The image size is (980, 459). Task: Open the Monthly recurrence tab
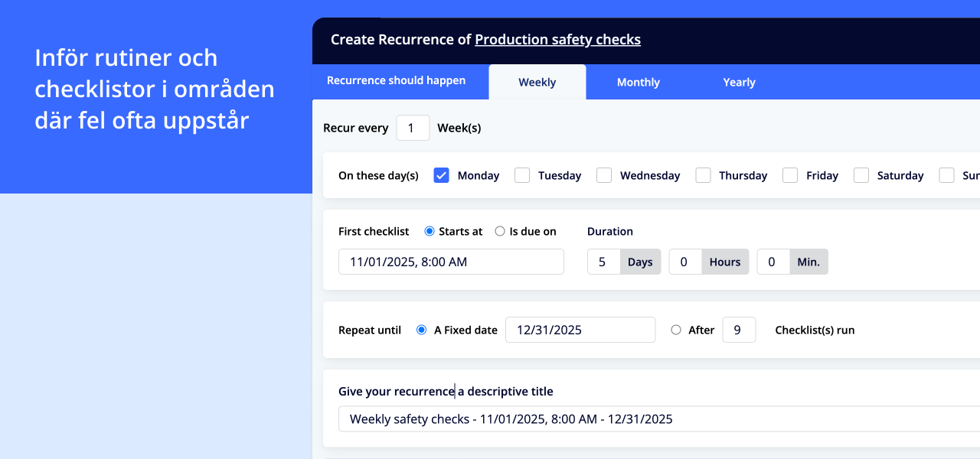click(638, 83)
